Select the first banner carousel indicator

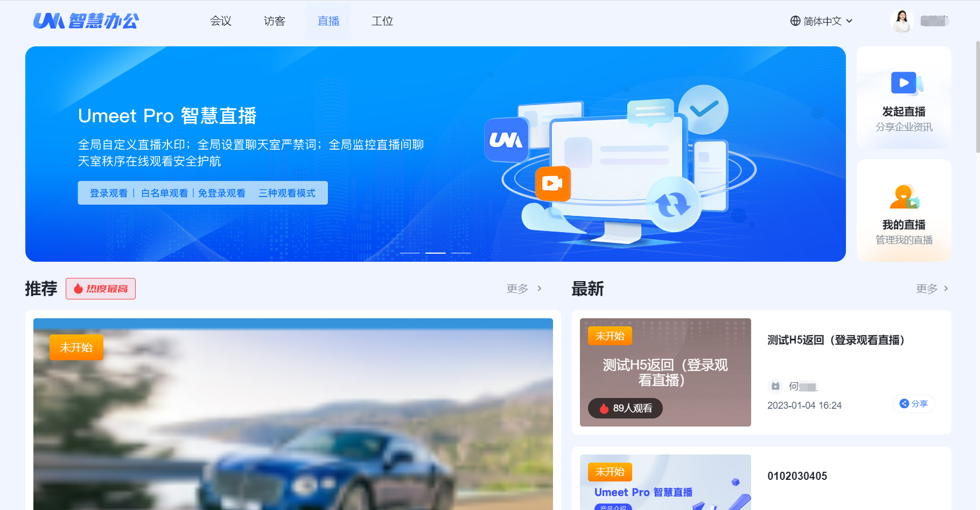coord(410,253)
